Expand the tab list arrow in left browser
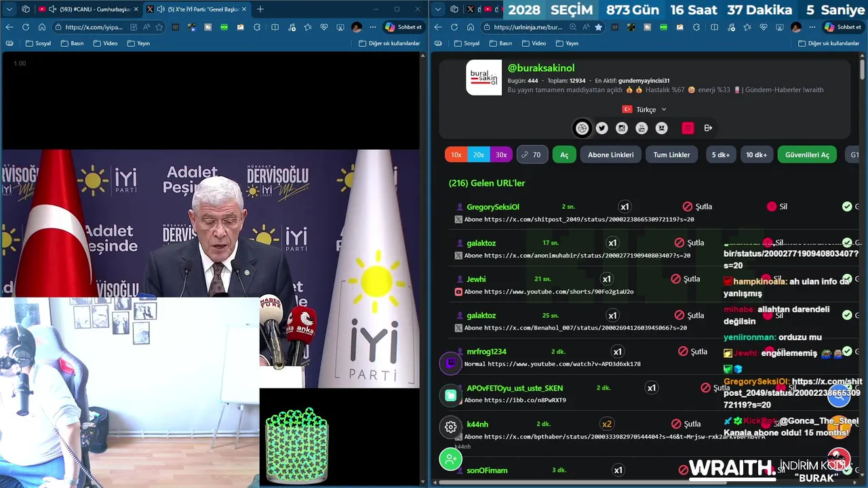The width and height of the screenshot is (868, 488). pos(9,9)
